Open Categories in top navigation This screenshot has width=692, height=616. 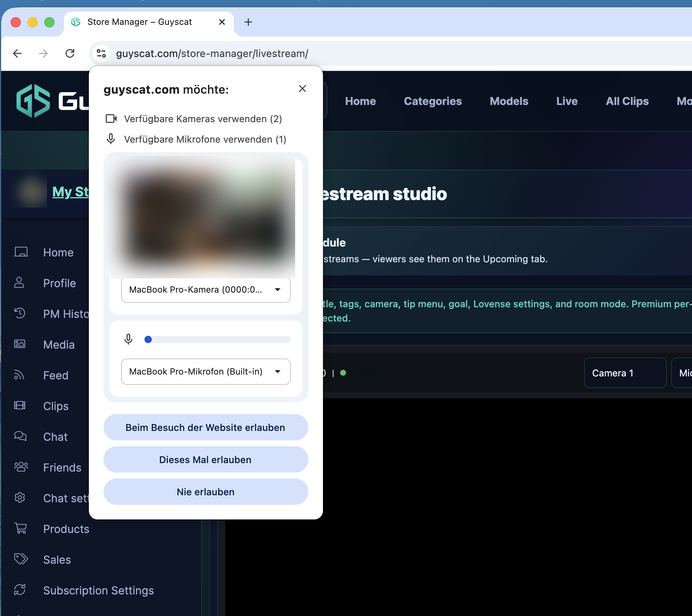pos(433,101)
